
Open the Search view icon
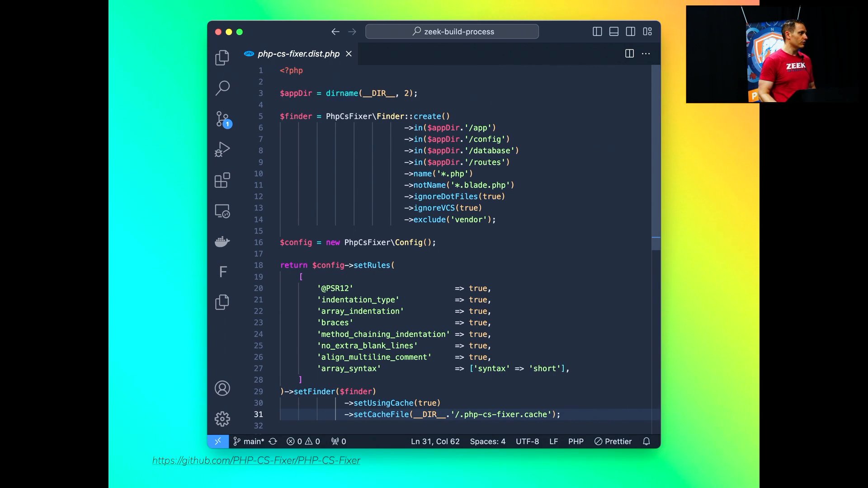(x=222, y=88)
